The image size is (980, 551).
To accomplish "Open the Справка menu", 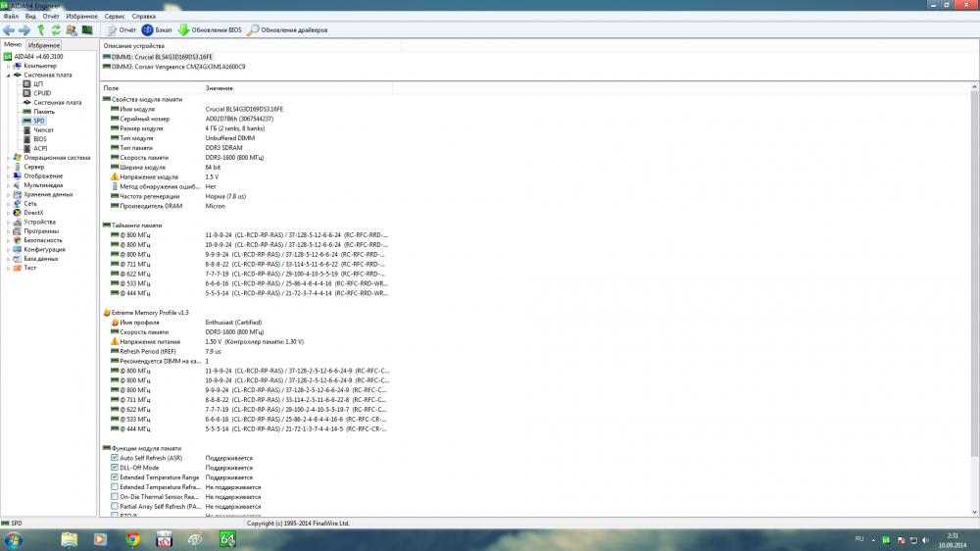I will point(144,17).
